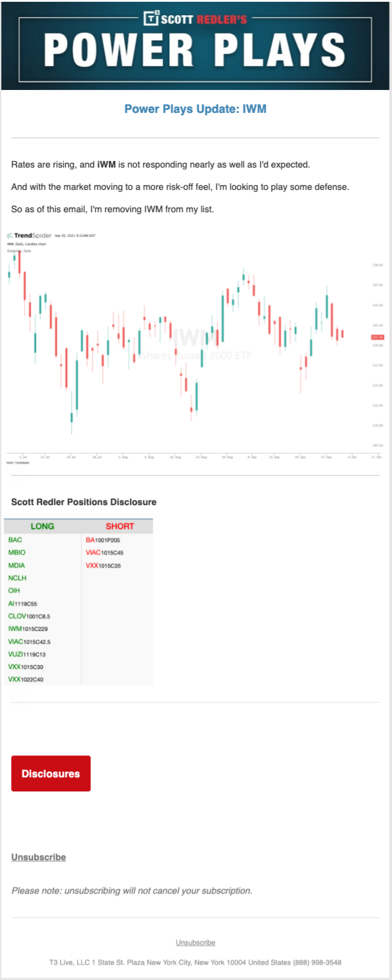This screenshot has width=392, height=980.
Task: Click the T3 logo icon in the banner
Action: pos(151,19)
